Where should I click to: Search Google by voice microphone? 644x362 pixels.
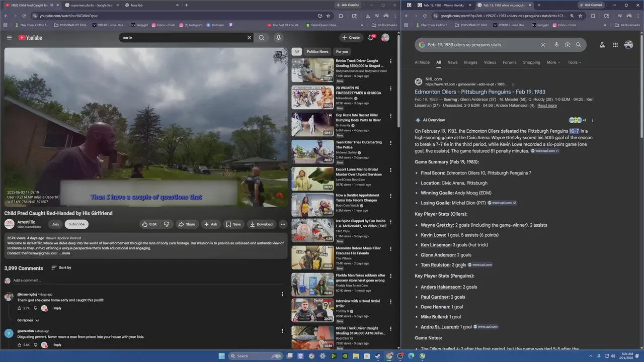coord(556,45)
